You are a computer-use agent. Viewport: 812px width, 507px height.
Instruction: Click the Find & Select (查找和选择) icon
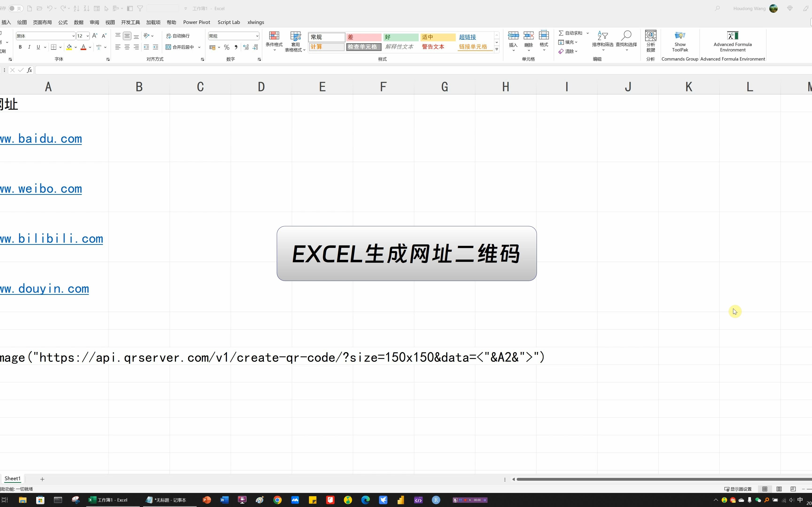point(626,40)
